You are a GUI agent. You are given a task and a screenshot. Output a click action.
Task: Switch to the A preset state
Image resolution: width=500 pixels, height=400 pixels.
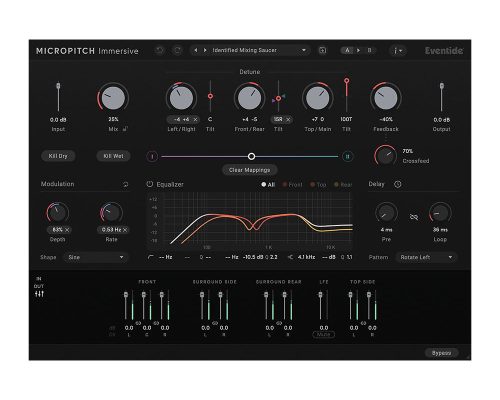pyautogui.click(x=347, y=50)
